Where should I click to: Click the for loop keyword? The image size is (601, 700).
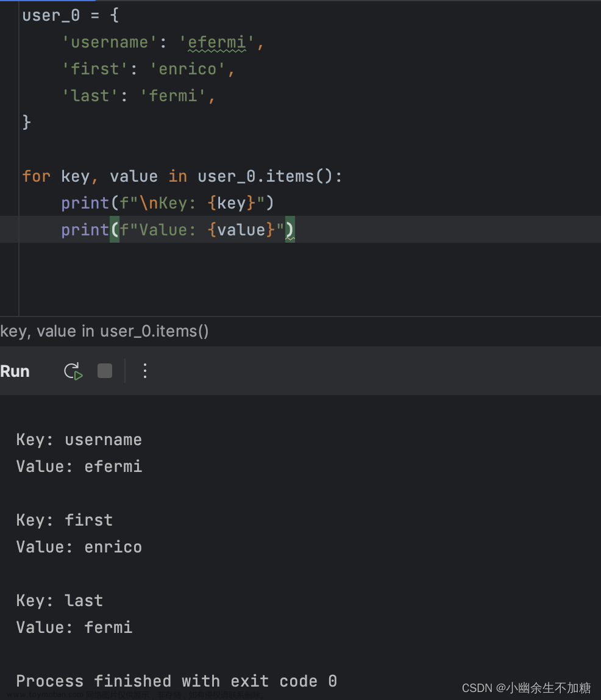click(x=36, y=176)
